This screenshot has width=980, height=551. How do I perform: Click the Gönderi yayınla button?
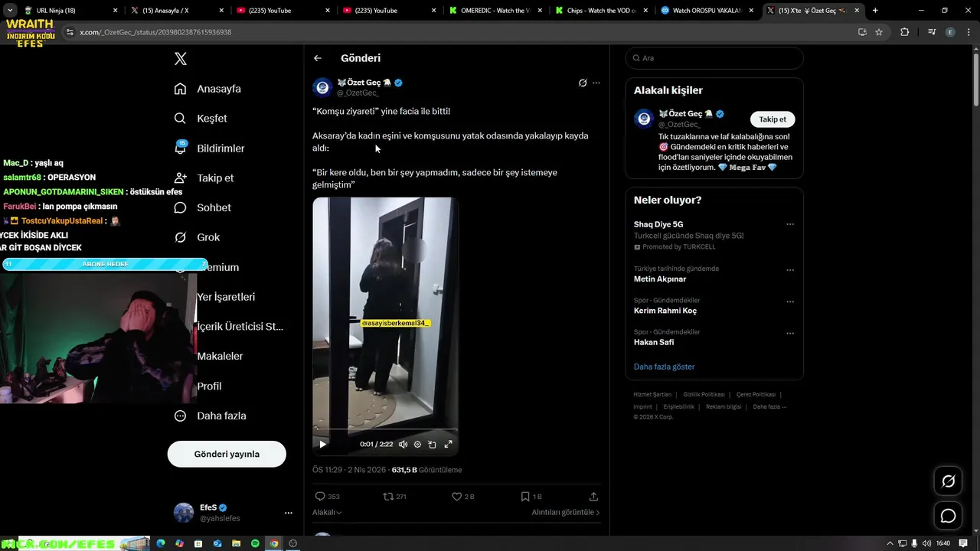pos(227,454)
